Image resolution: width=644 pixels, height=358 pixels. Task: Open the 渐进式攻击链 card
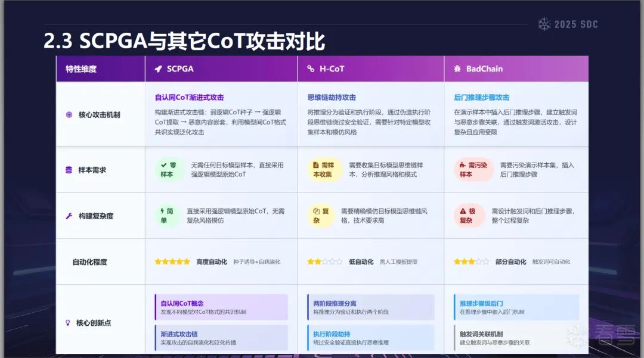(221, 338)
